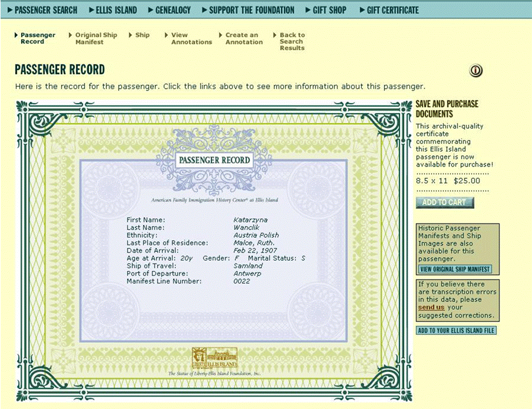532x409 pixels.
Task: Click the 'Ethnicity:' label
Action: point(142,235)
